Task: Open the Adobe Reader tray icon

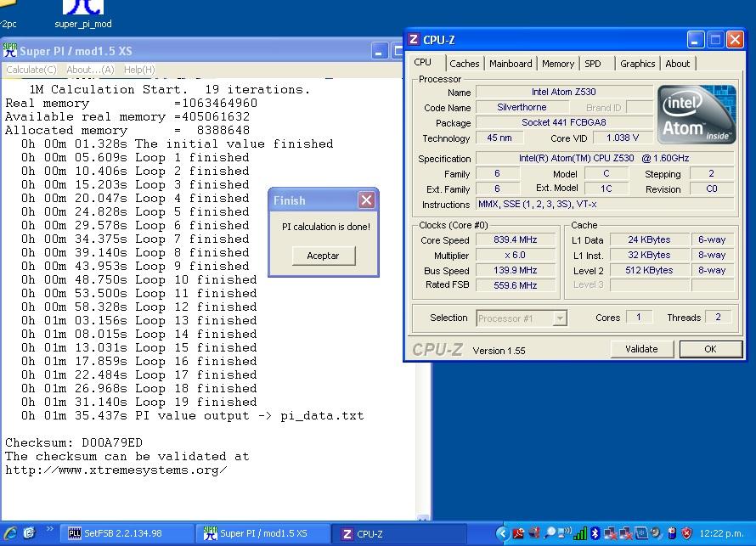Action: (518, 533)
